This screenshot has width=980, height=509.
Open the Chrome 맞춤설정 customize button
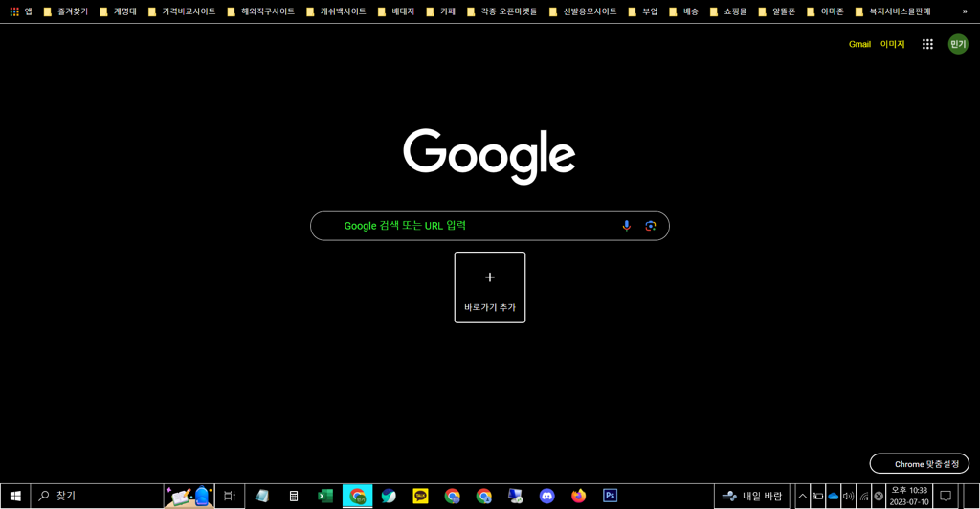click(x=919, y=464)
